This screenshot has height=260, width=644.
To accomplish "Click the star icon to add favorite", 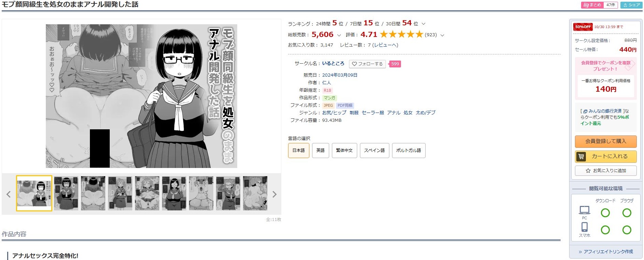I will [588, 171].
